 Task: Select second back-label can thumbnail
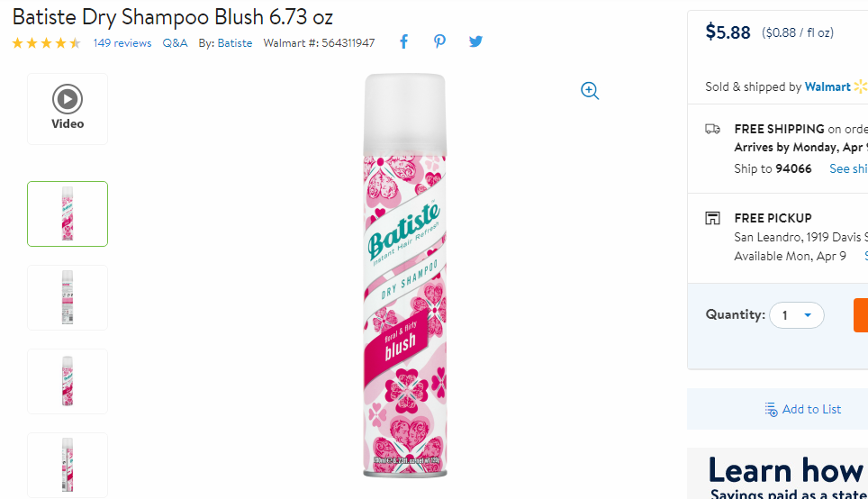tap(68, 297)
